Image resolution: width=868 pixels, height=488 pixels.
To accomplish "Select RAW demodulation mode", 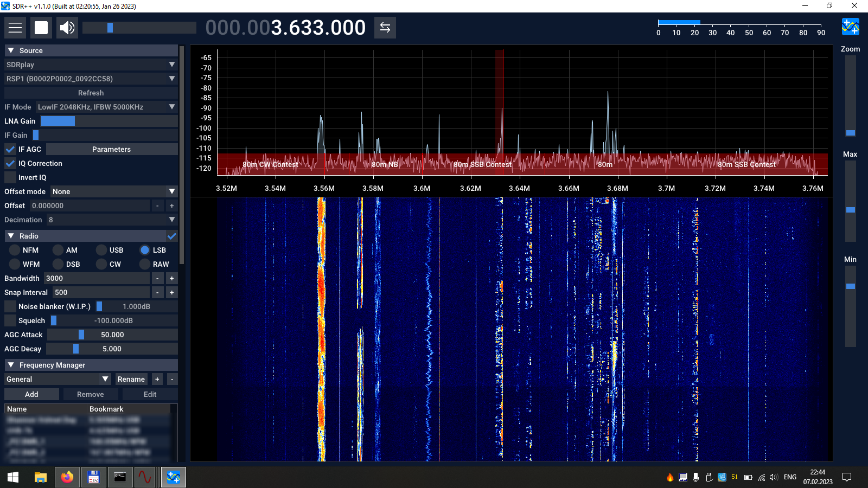I will [145, 264].
